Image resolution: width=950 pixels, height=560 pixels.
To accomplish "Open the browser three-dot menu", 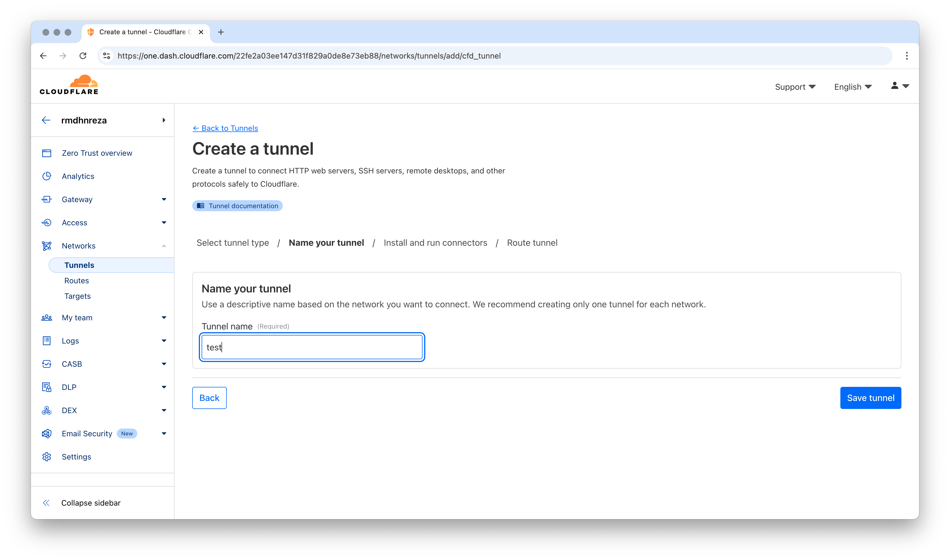I will pos(907,56).
